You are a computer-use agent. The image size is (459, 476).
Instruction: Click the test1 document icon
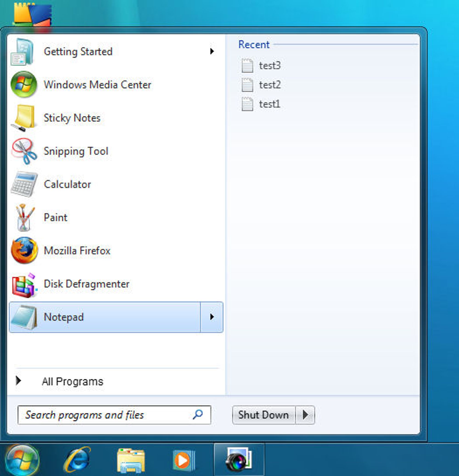(247, 104)
